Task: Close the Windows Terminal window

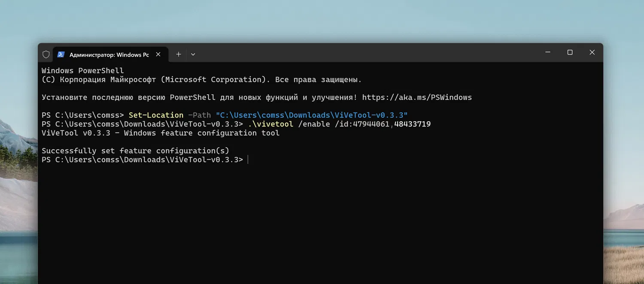Action: [x=592, y=52]
